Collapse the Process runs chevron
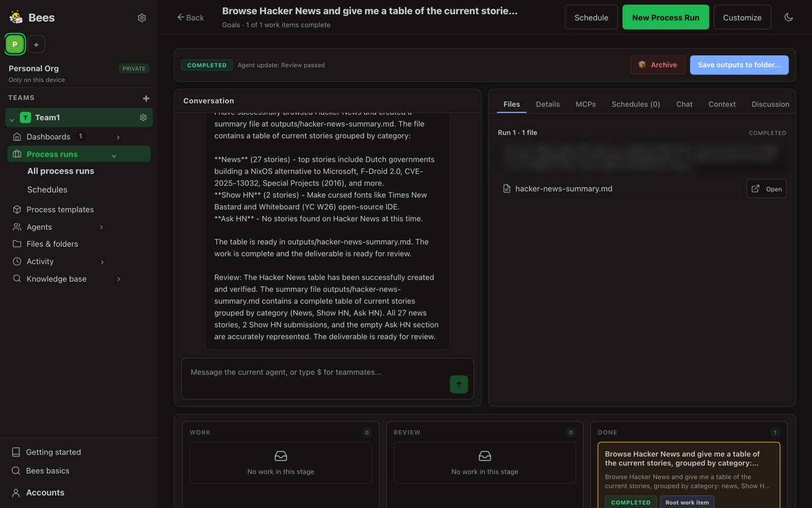Screen dimensions: 812x508 [x=114, y=155]
